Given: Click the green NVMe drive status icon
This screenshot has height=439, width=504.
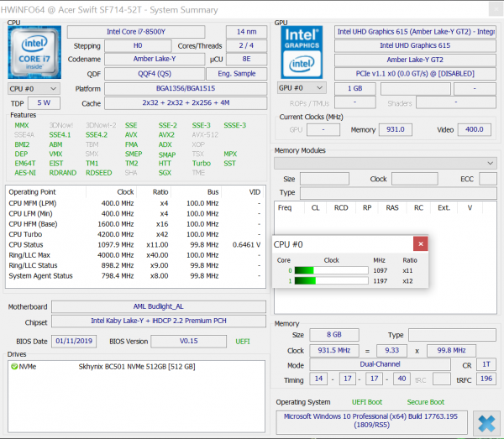Looking at the screenshot, I should (14, 367).
